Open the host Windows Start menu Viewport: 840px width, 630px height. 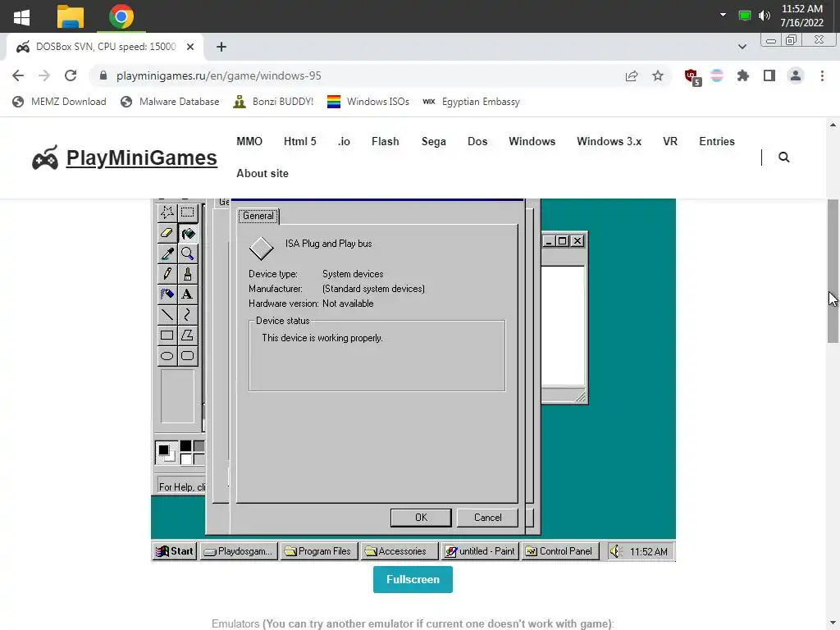coord(21,16)
